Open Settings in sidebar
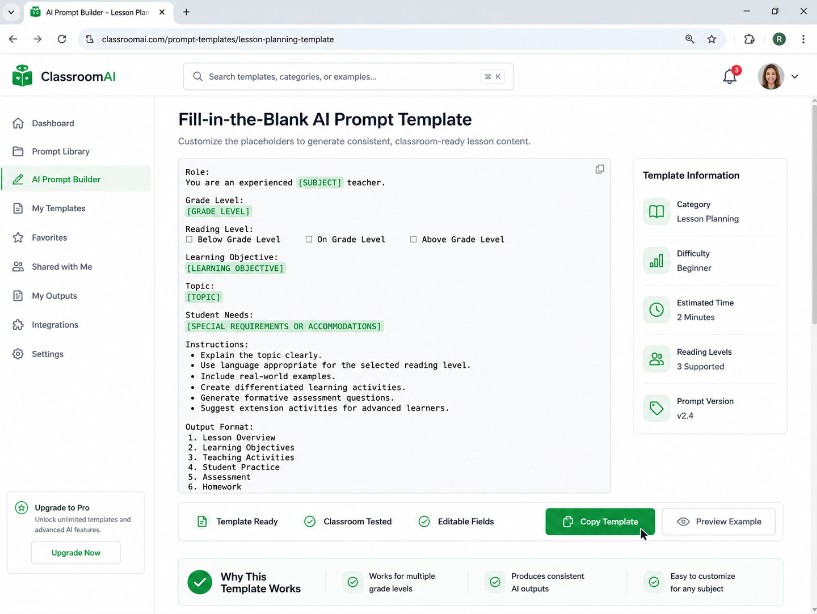 click(x=76, y=354)
